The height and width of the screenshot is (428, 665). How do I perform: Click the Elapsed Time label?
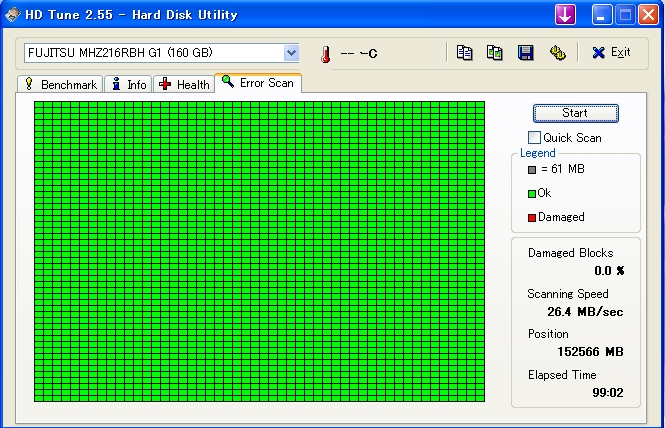point(562,375)
